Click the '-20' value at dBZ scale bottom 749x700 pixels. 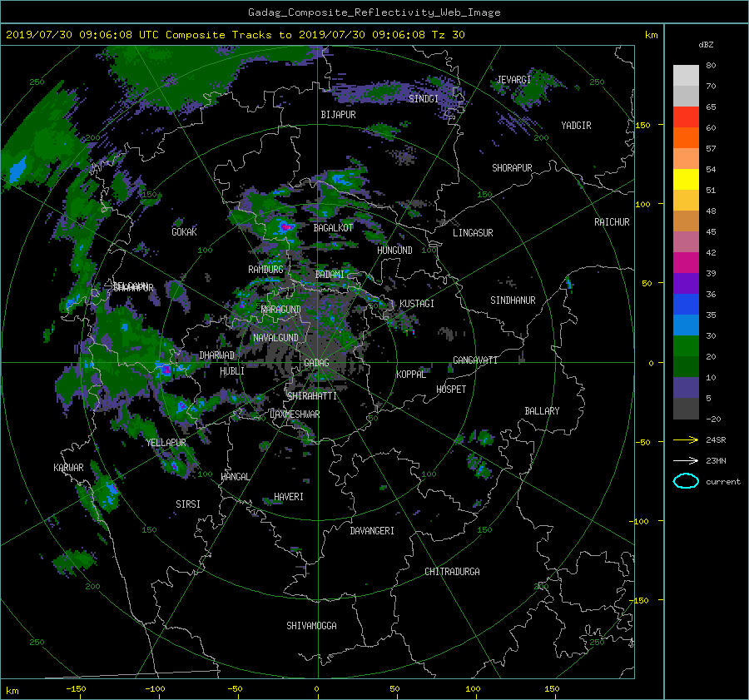pos(713,419)
